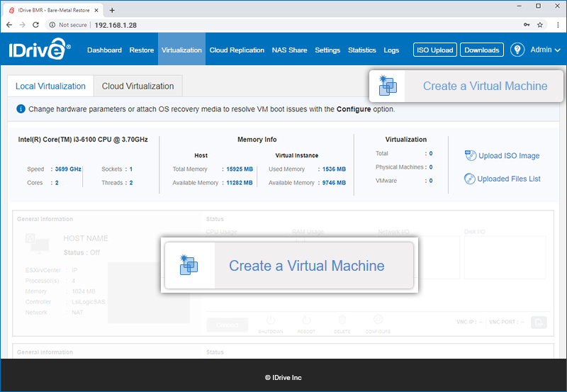Click the IDrive logo
Viewport: 567px width, 392px height.
tap(40, 49)
